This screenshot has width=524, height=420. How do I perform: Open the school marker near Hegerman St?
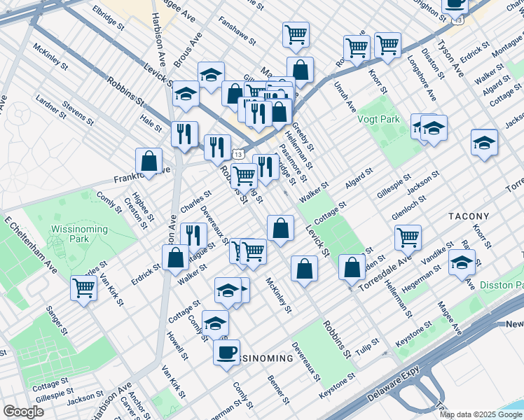(x=462, y=262)
